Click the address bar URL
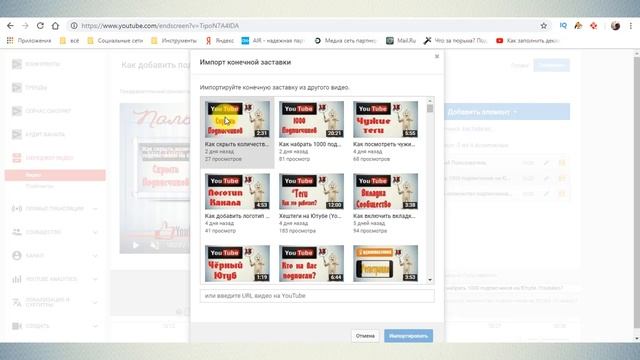Image resolution: width=640 pixels, height=360 pixels. (160, 26)
